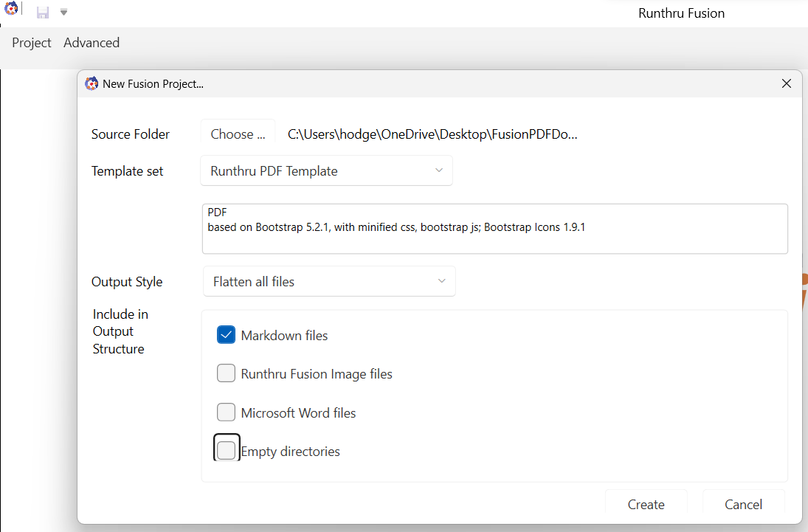Image resolution: width=808 pixels, height=532 pixels.
Task: Open the Advanced menu
Action: coord(91,43)
